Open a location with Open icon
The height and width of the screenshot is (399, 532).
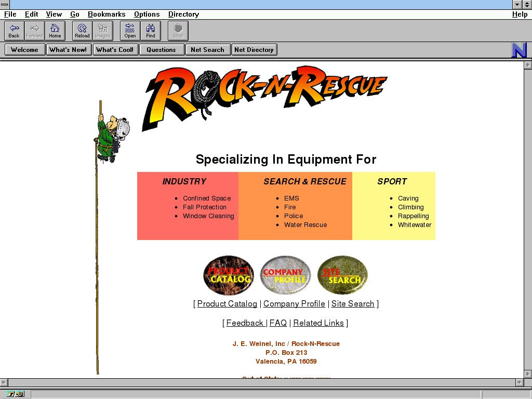pos(130,31)
